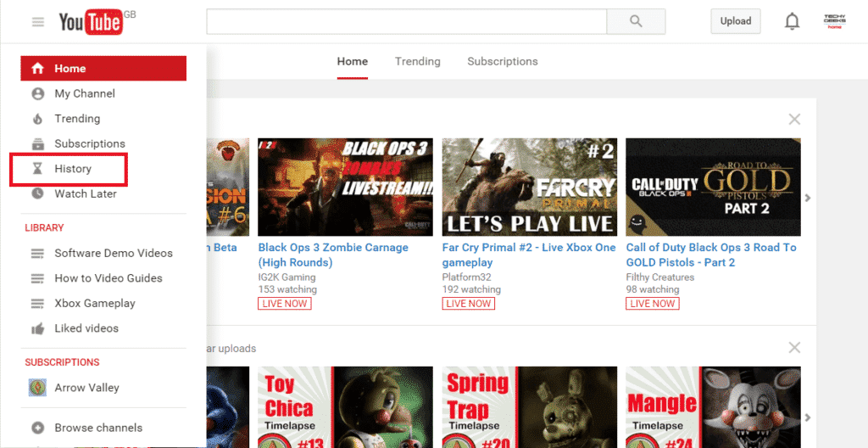Open Toy Chica Timelapse thumbnail

(x=346, y=407)
